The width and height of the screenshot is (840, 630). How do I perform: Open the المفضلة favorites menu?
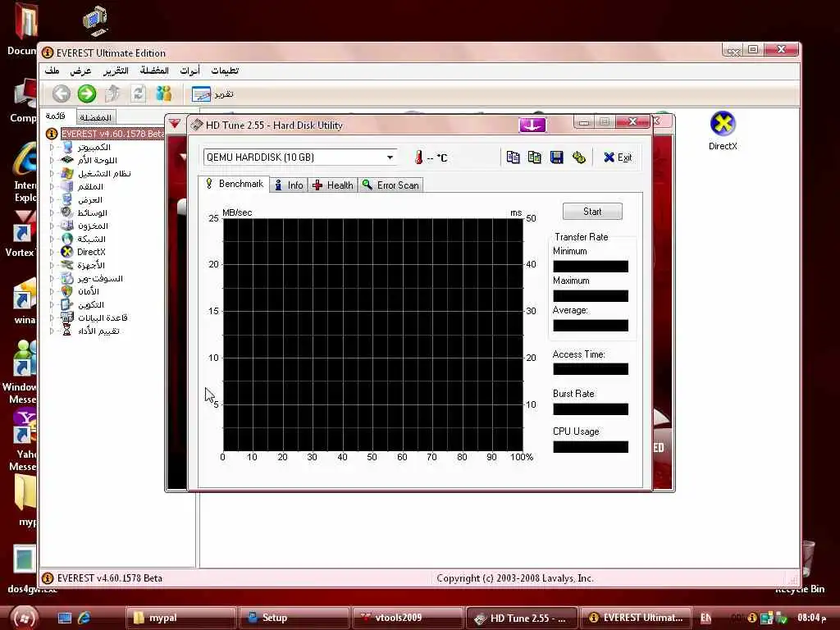154,71
